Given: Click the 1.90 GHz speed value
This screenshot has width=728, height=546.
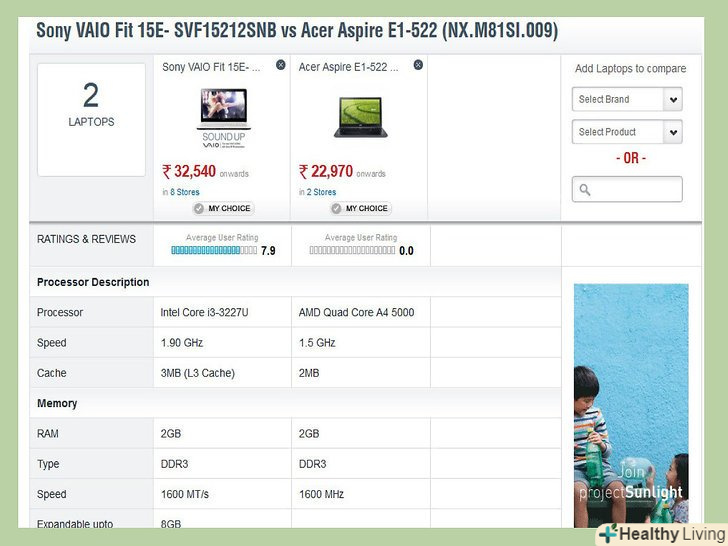Looking at the screenshot, I should point(182,343).
